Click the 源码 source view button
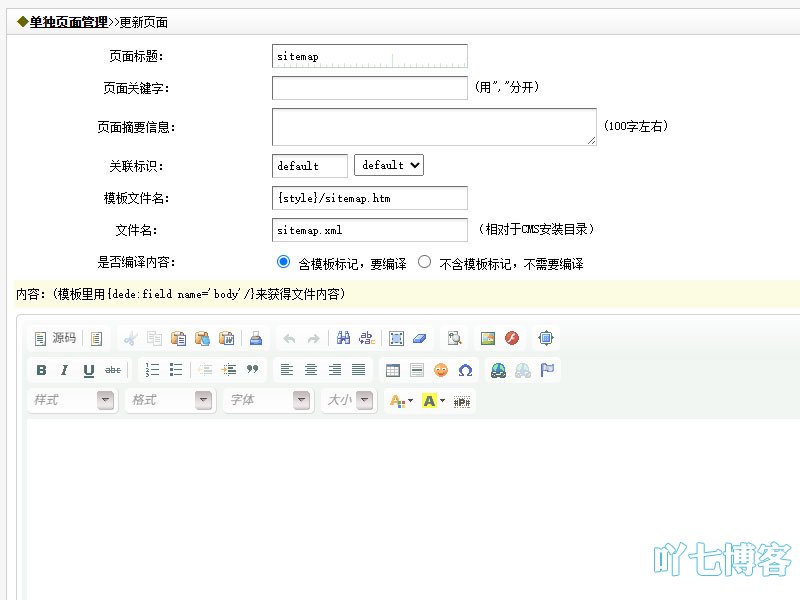800x600 pixels. (55, 338)
